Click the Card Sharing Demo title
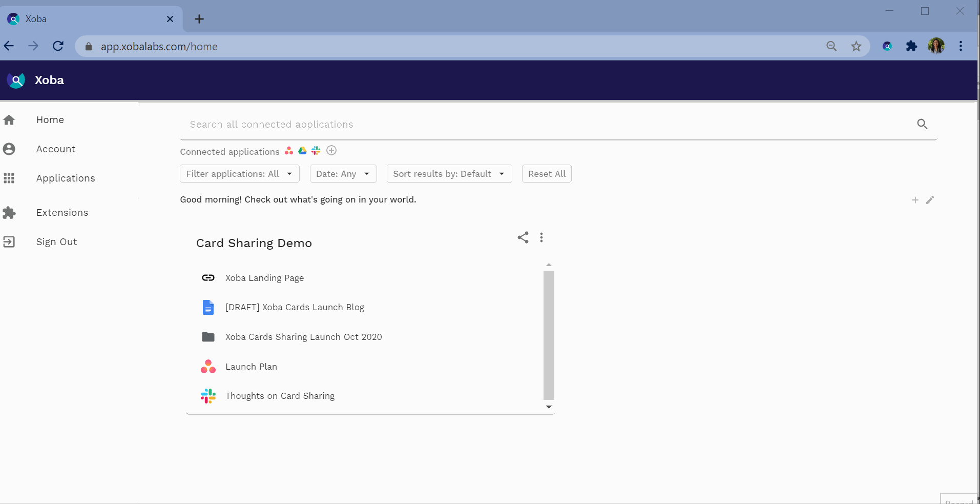The height and width of the screenshot is (504, 980). tap(254, 243)
